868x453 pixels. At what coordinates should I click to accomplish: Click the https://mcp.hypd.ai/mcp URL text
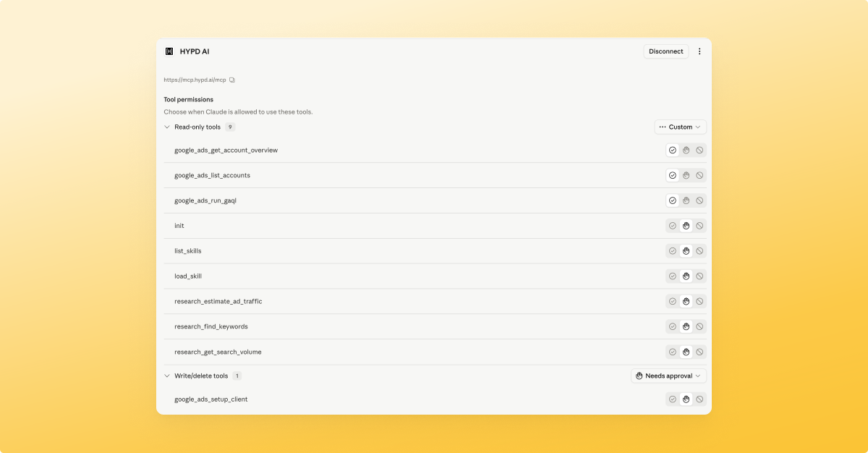click(x=195, y=80)
